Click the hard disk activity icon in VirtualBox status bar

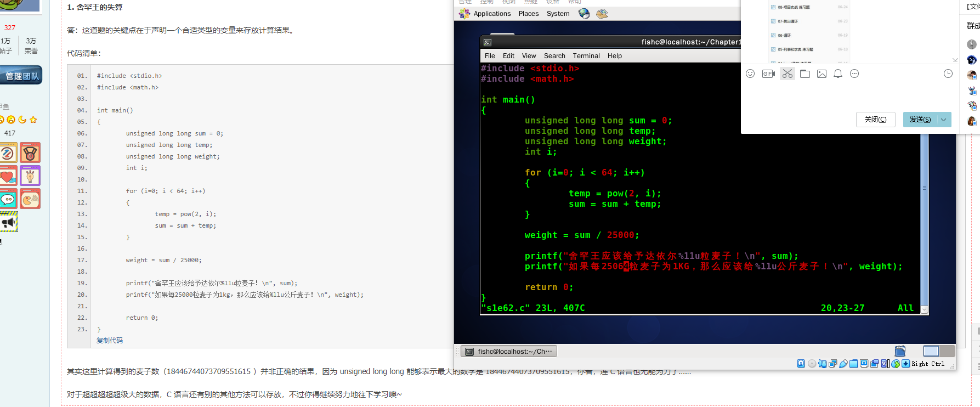tap(801, 364)
